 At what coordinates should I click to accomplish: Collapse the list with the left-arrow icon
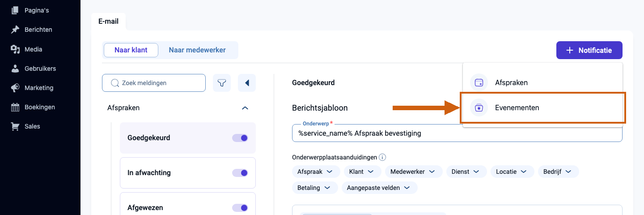(x=247, y=83)
